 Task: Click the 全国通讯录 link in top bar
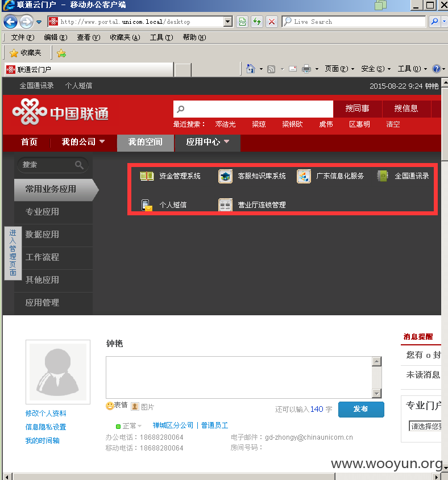pos(37,86)
